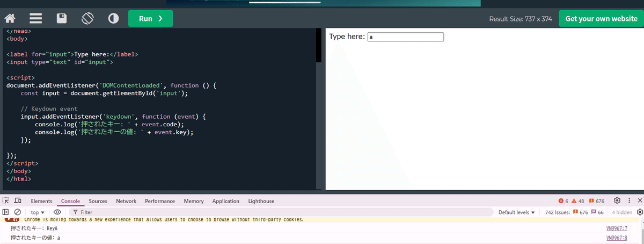Click the console.log event.code code line

click(x=109, y=124)
